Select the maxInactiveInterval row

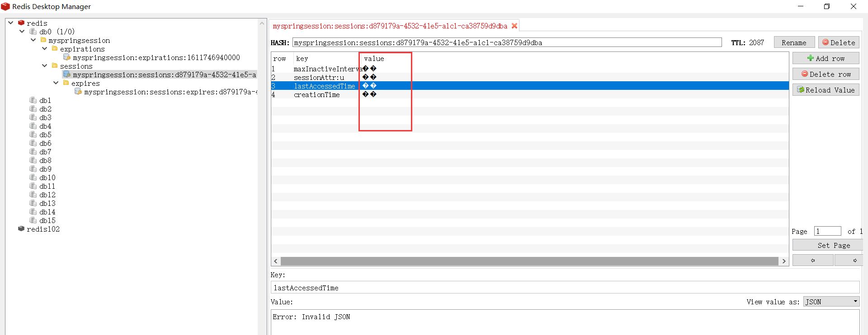point(530,69)
